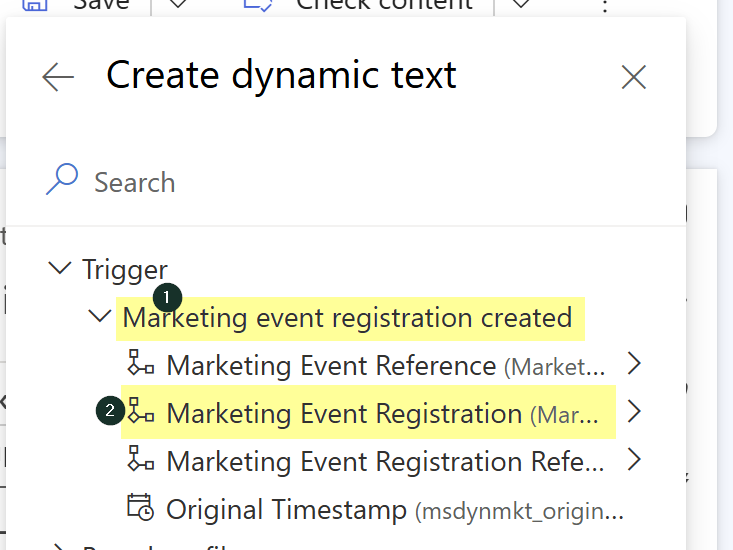The image size is (733, 550).
Task: Select the highlighted Marketing Event Registration item
Action: point(345,413)
